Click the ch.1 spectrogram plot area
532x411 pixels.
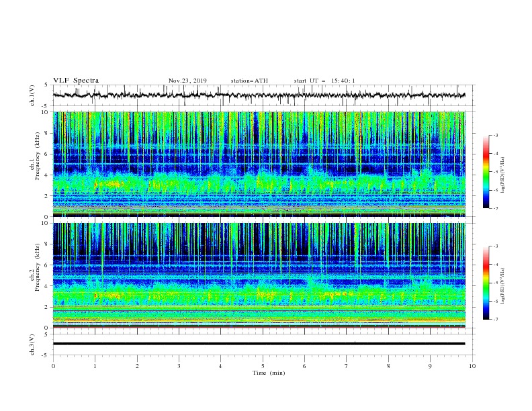tap(259, 164)
